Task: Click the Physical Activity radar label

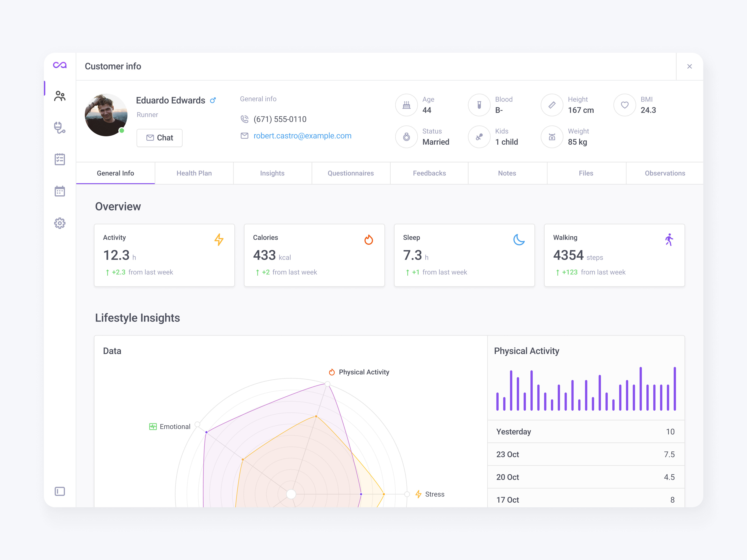Action: click(x=364, y=372)
